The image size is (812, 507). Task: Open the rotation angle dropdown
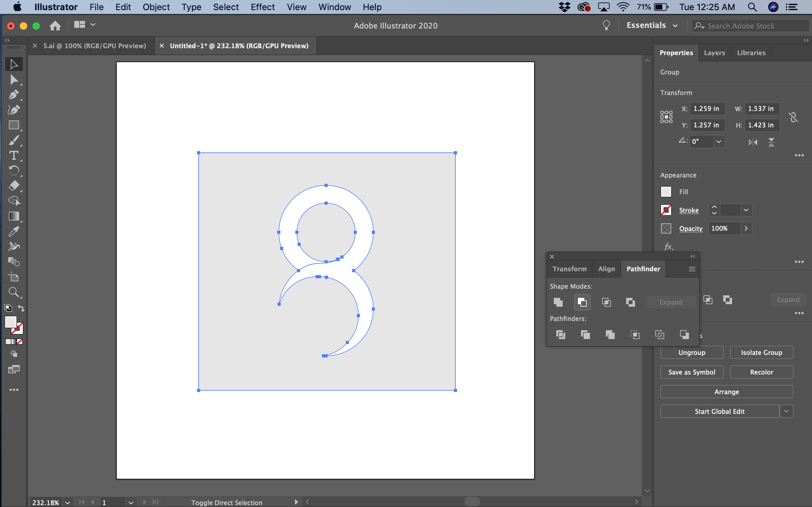pyautogui.click(x=719, y=142)
